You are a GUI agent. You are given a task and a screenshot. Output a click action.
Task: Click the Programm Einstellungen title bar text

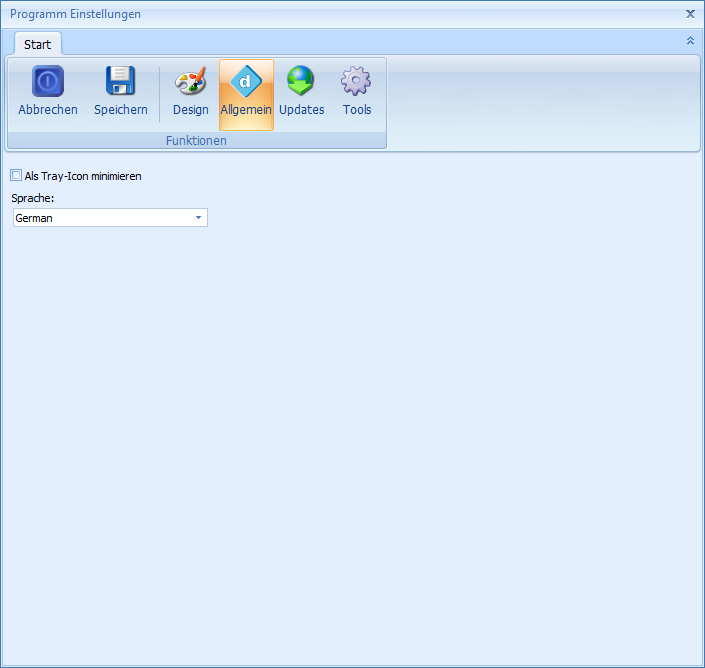(75, 14)
